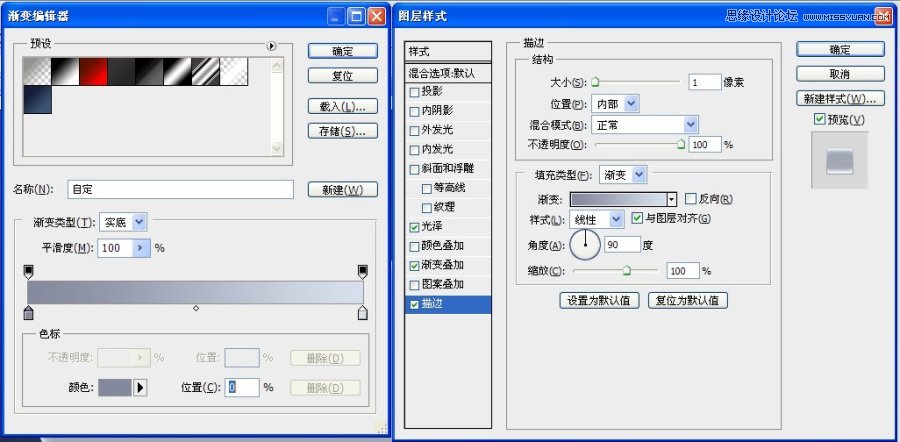The width and height of the screenshot is (900, 442).
Task: Enable 等高线 checkbox
Action: tap(426, 188)
